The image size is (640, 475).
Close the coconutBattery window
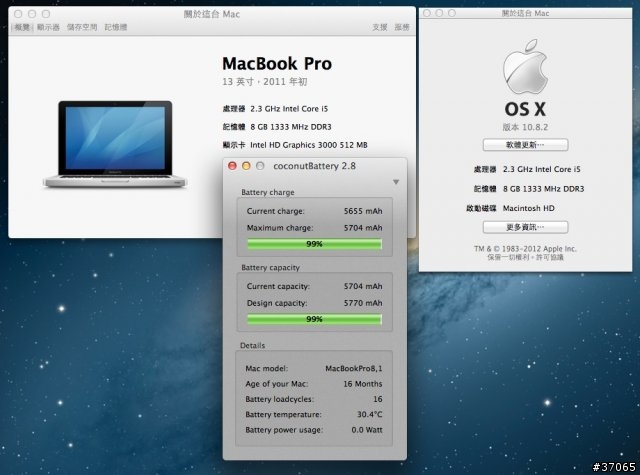[x=232, y=166]
